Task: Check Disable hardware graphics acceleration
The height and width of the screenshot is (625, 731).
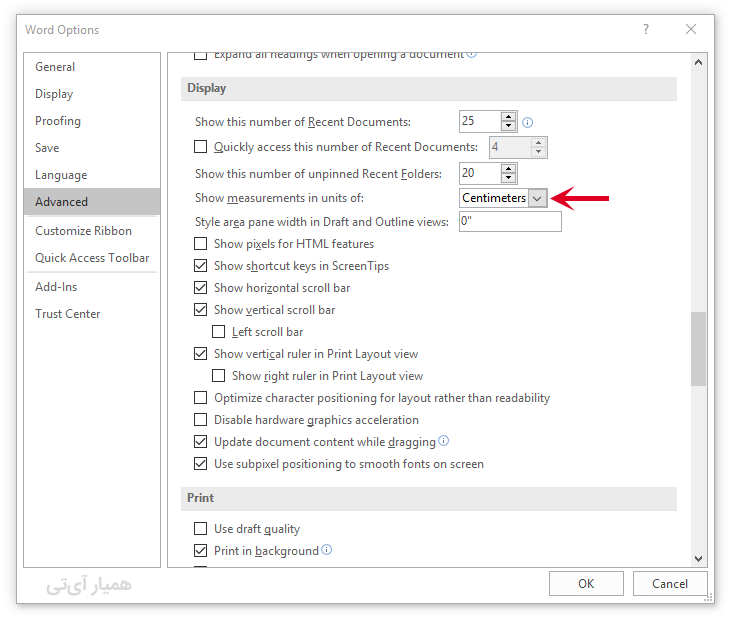Action: pyautogui.click(x=200, y=419)
